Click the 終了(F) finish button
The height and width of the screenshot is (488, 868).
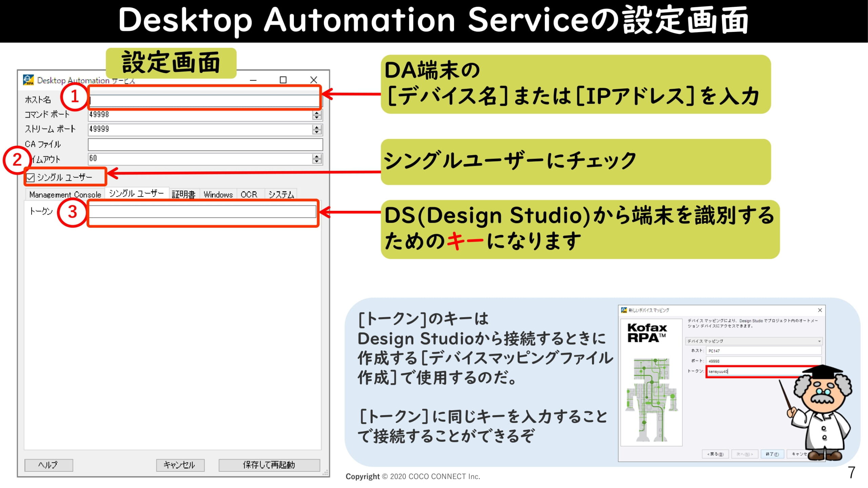coord(772,454)
